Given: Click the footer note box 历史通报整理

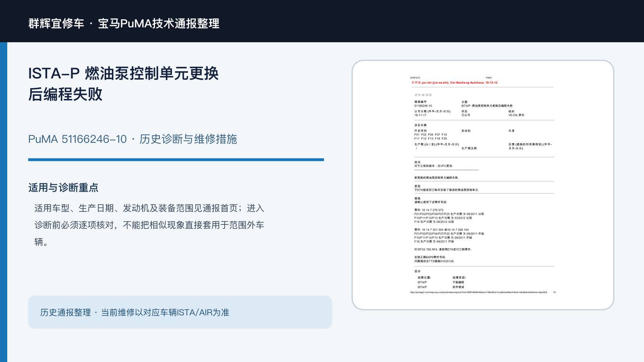Looking at the screenshot, I should (180, 312).
